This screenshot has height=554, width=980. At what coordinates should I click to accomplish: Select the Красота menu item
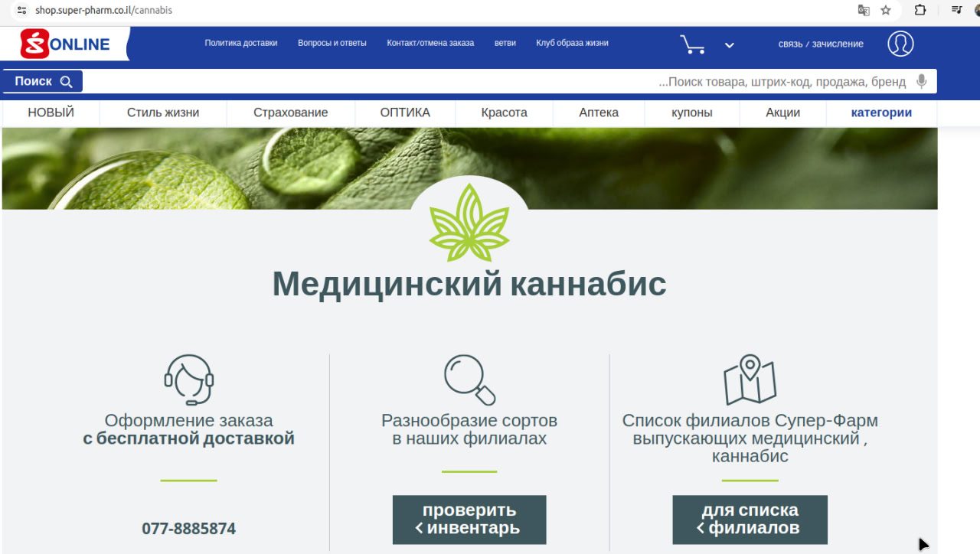click(x=505, y=112)
